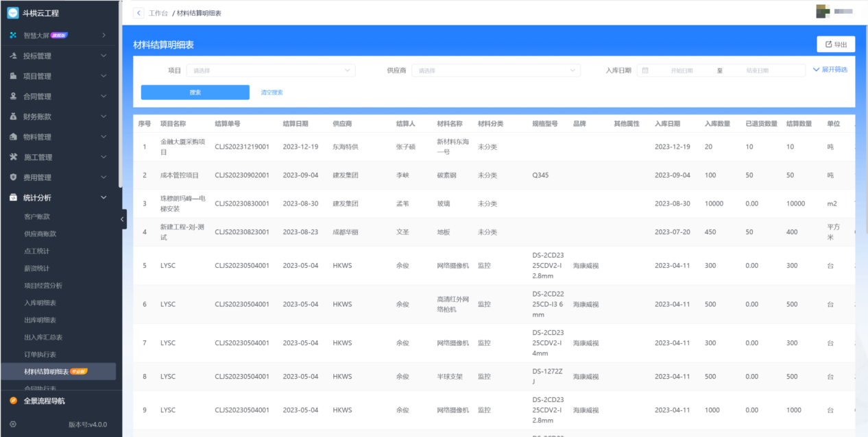The image size is (868, 437).
Task: Click the 斗栱云工程 logo icon
Action: [x=13, y=13]
